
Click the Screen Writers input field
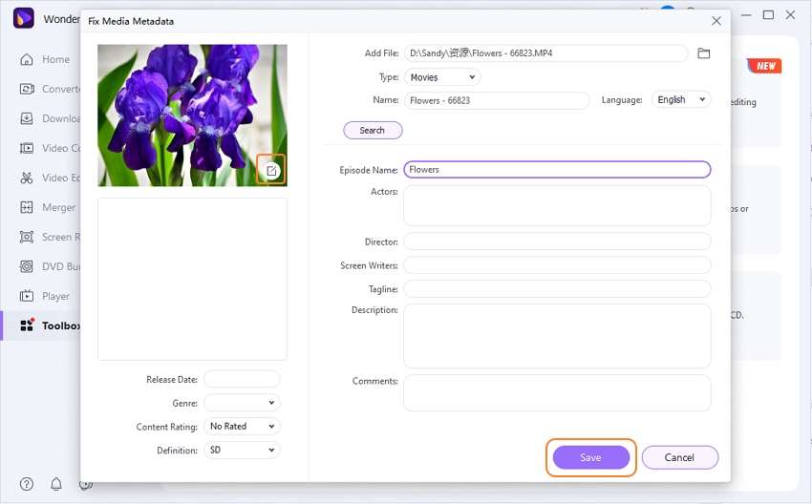point(557,265)
